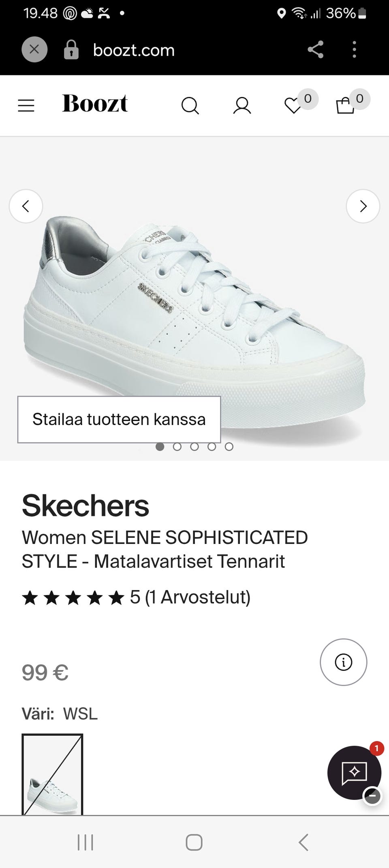
Task: Tap the browser share icon
Action: point(316,49)
